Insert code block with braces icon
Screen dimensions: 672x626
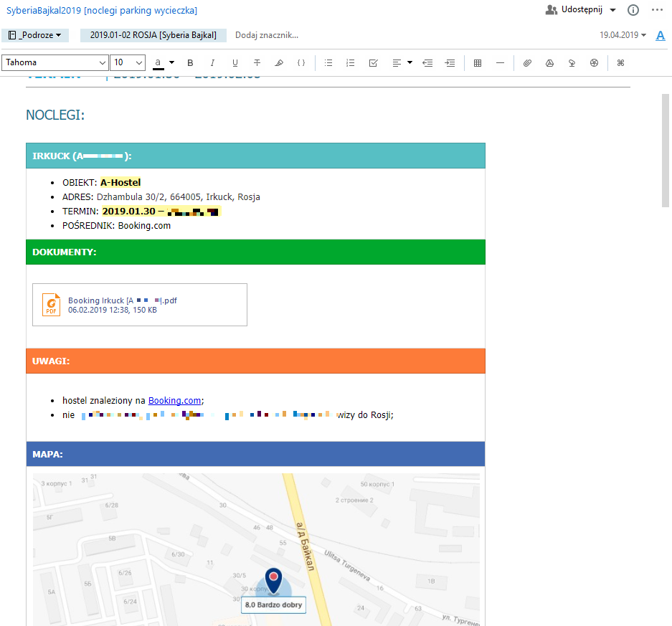coord(301,63)
